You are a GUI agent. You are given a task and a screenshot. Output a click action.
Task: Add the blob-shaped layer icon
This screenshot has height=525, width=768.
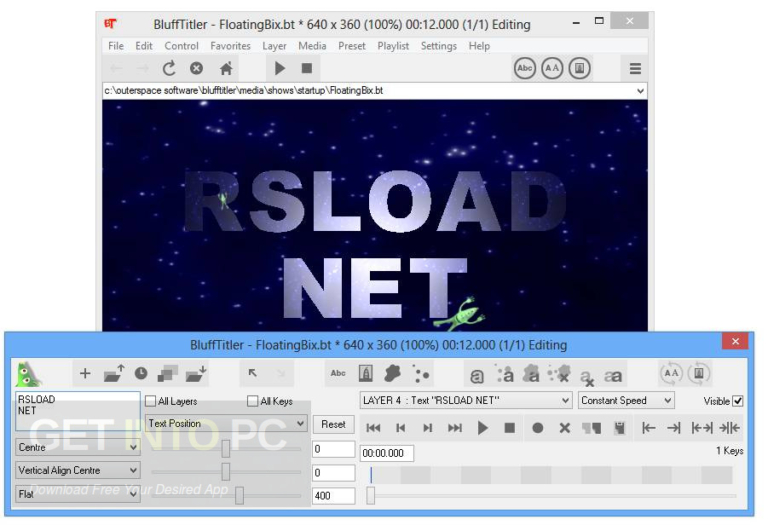392,374
